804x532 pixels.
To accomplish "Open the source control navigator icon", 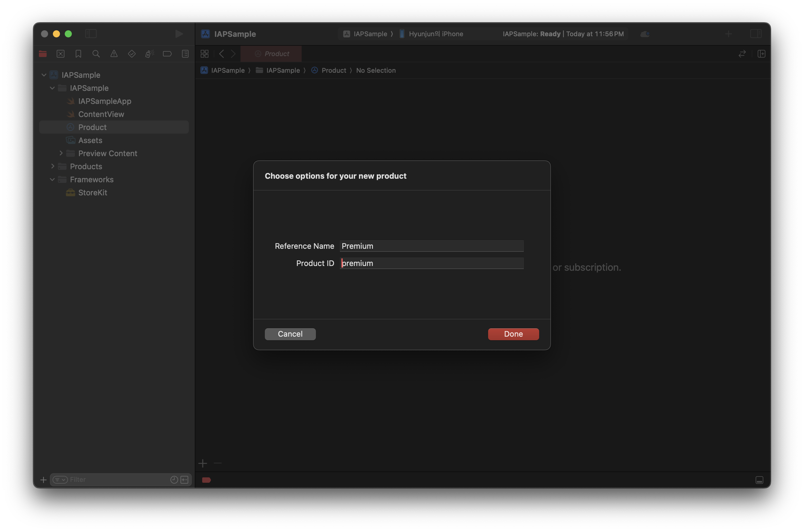I will point(60,54).
